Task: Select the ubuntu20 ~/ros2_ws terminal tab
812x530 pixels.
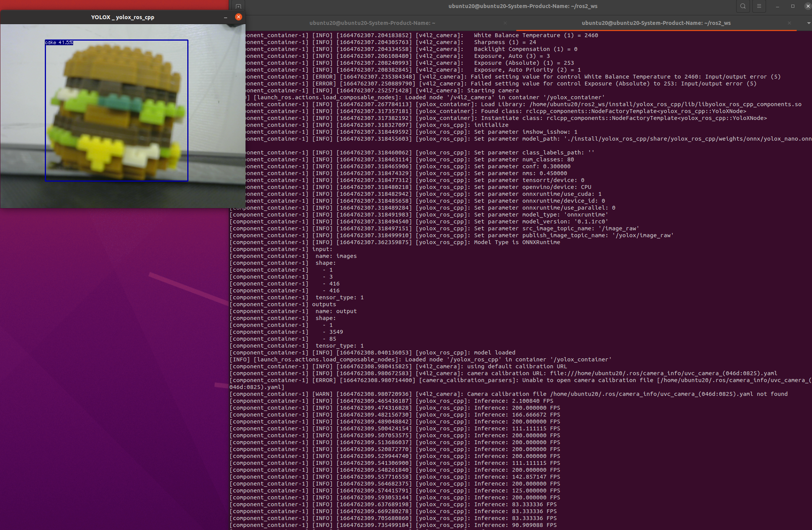Action: pyautogui.click(x=657, y=23)
